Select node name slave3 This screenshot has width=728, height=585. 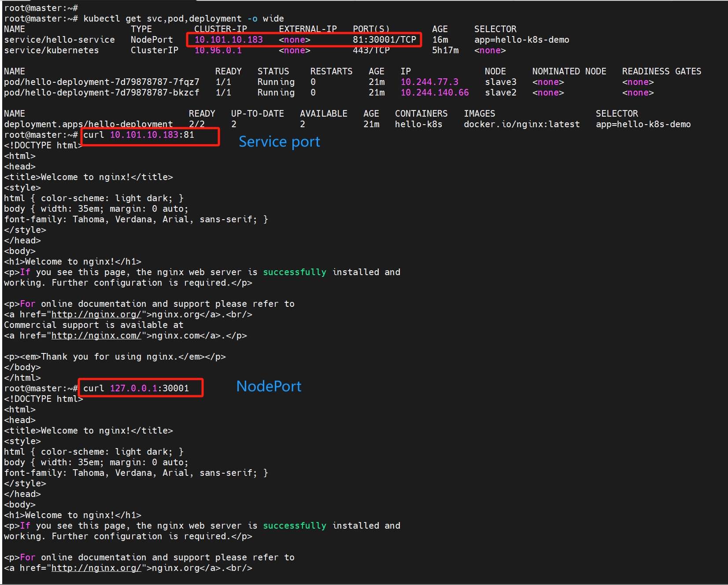point(501,82)
